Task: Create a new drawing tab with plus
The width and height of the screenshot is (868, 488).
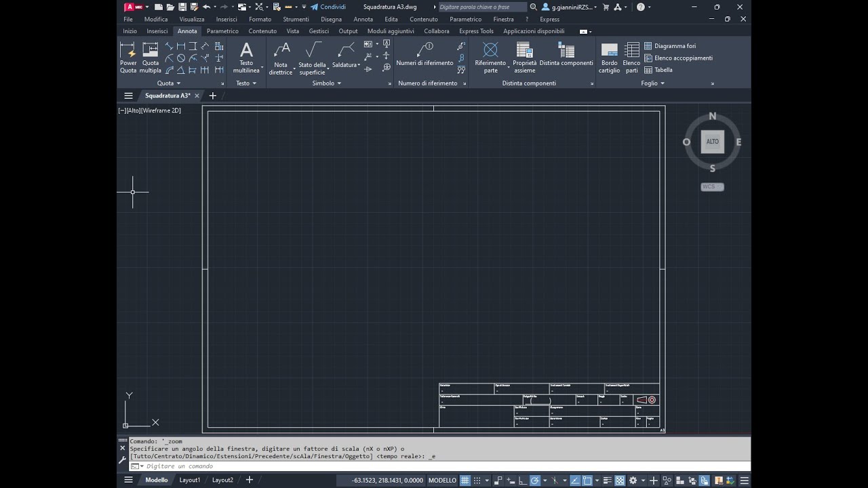Action: 212,96
